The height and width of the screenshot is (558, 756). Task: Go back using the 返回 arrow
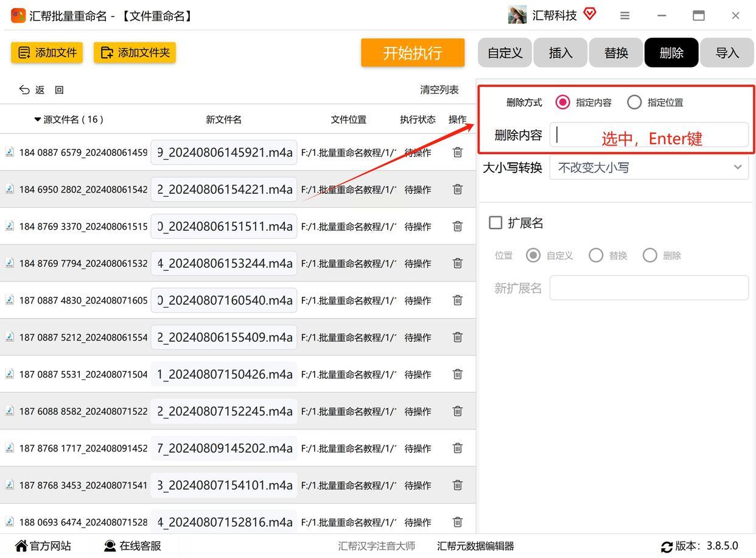pos(24,90)
